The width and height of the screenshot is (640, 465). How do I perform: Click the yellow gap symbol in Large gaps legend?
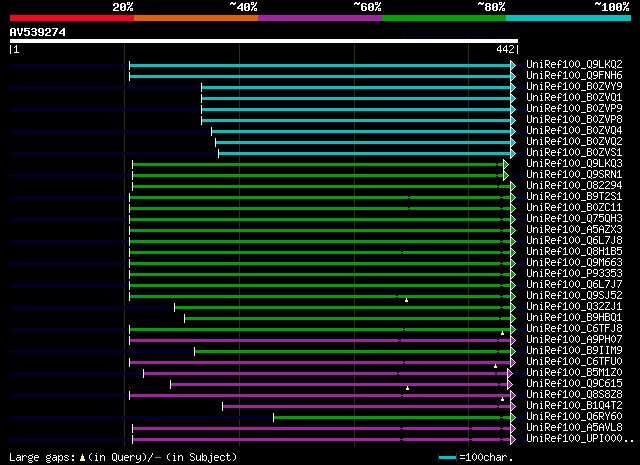click(x=82, y=458)
